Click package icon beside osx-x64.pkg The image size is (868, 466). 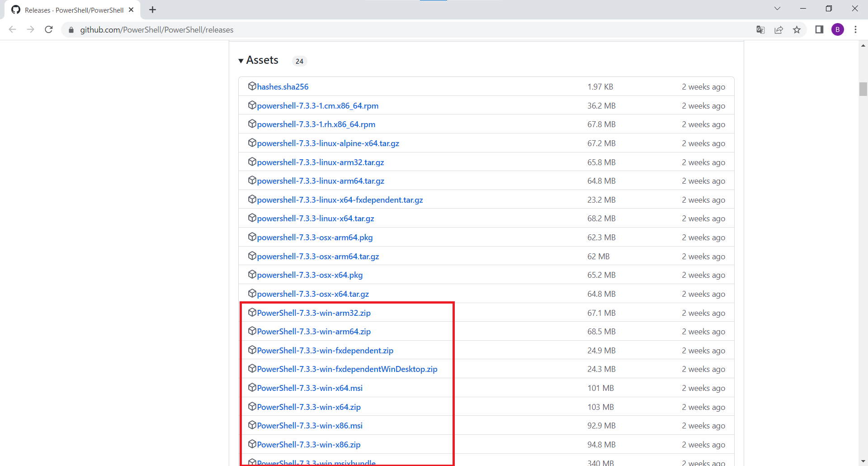(252, 274)
